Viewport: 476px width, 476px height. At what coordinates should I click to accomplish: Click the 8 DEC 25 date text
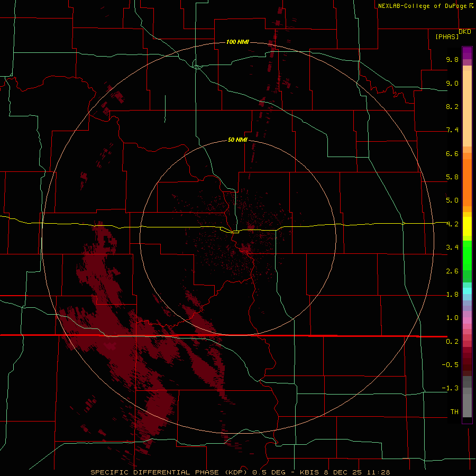[343, 472]
